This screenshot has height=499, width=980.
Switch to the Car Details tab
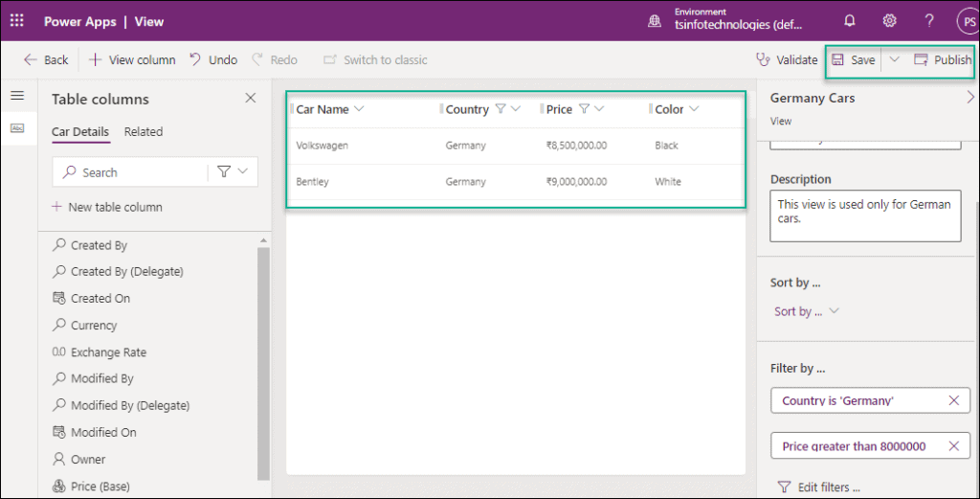(80, 132)
